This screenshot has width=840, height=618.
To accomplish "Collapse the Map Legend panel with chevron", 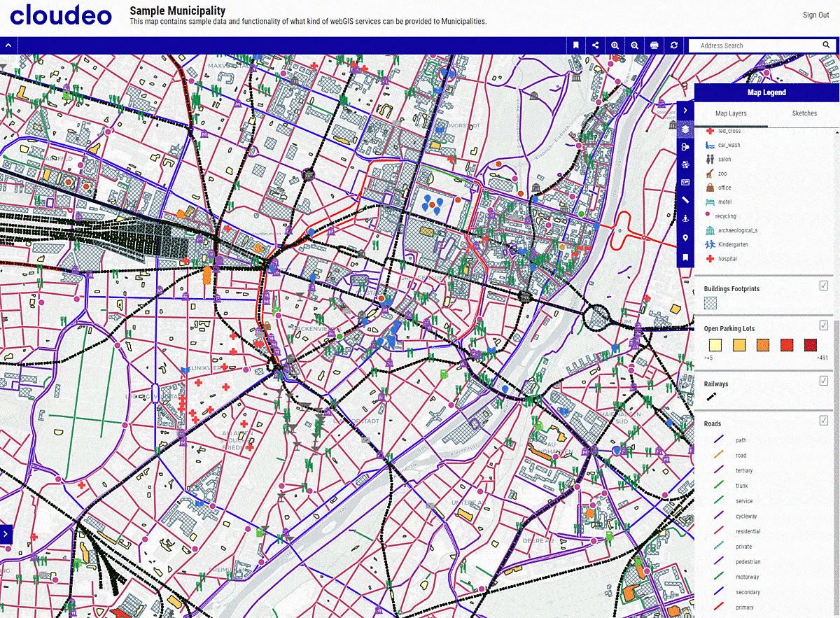I will 685,110.
